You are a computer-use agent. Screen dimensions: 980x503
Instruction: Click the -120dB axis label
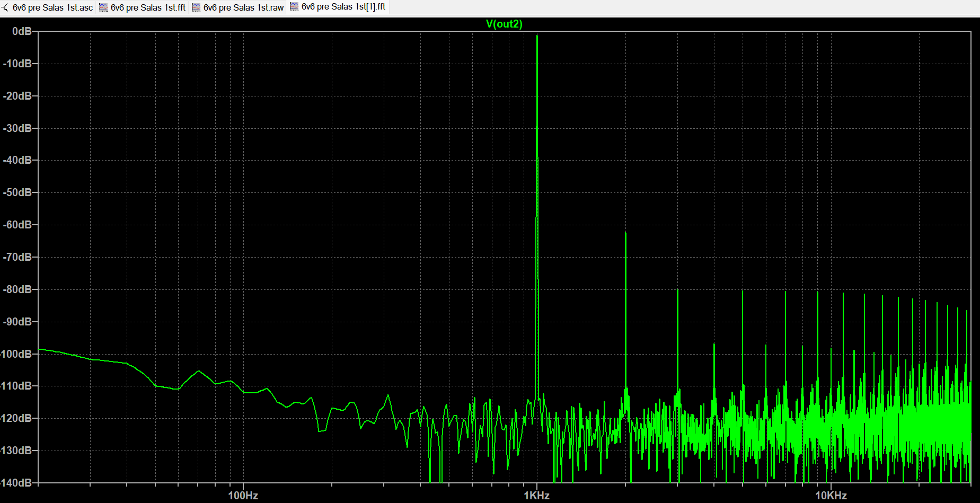16,418
